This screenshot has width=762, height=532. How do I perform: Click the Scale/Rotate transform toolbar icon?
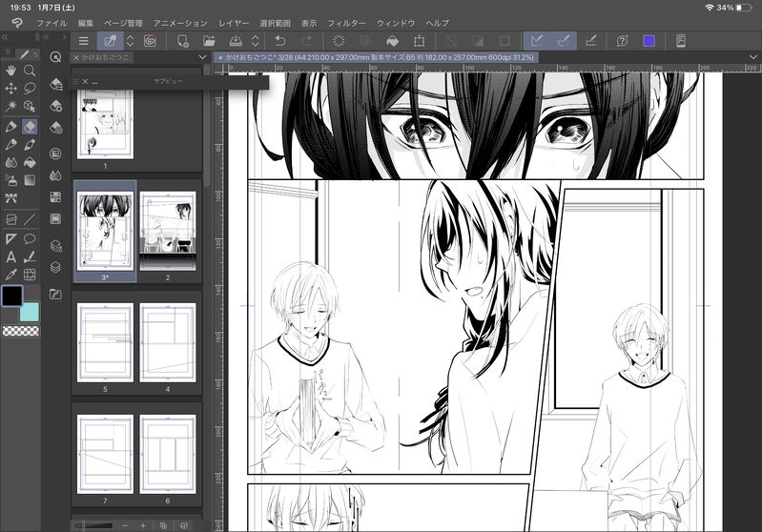coord(419,41)
